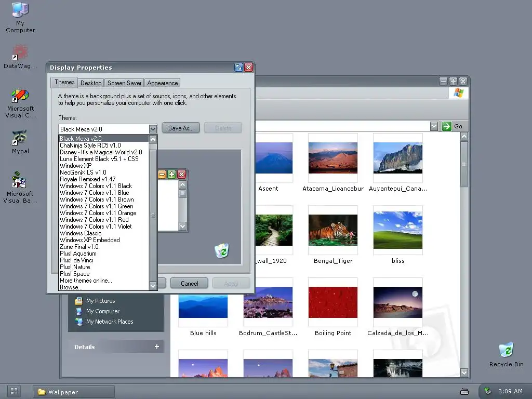The width and height of the screenshot is (532, 399).
Task: Choose Windows 7 Colors v1.1 Blue
Action: pos(103,193)
